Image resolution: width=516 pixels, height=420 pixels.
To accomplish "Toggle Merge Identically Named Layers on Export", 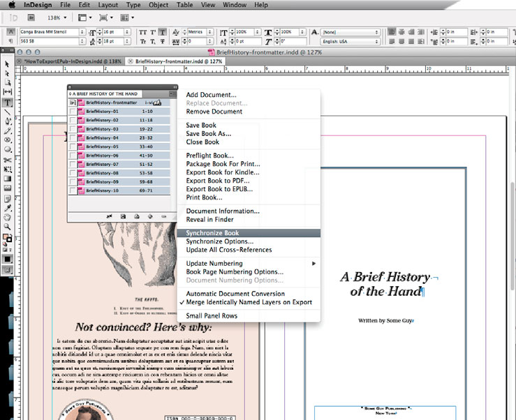I will tap(249, 302).
